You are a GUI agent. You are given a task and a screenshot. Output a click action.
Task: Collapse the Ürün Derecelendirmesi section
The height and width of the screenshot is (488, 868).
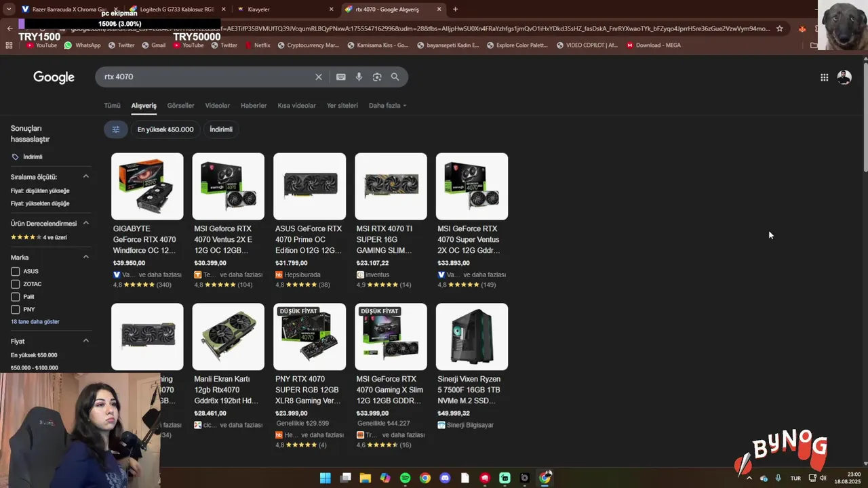click(86, 223)
